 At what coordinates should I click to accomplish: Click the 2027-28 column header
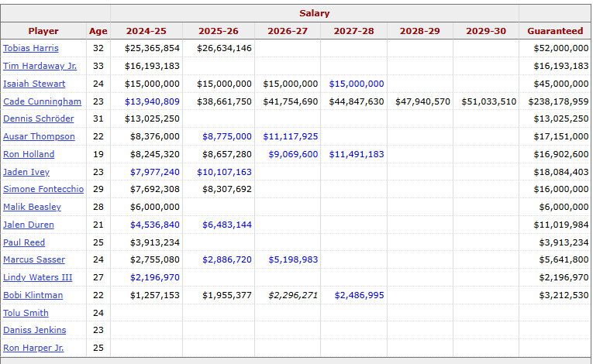point(353,31)
